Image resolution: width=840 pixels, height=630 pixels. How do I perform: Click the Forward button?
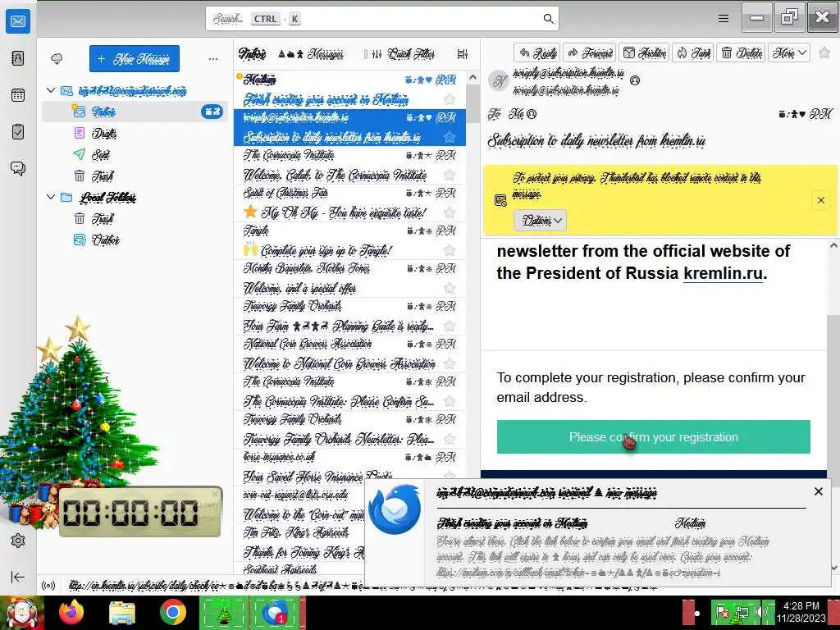pos(590,52)
